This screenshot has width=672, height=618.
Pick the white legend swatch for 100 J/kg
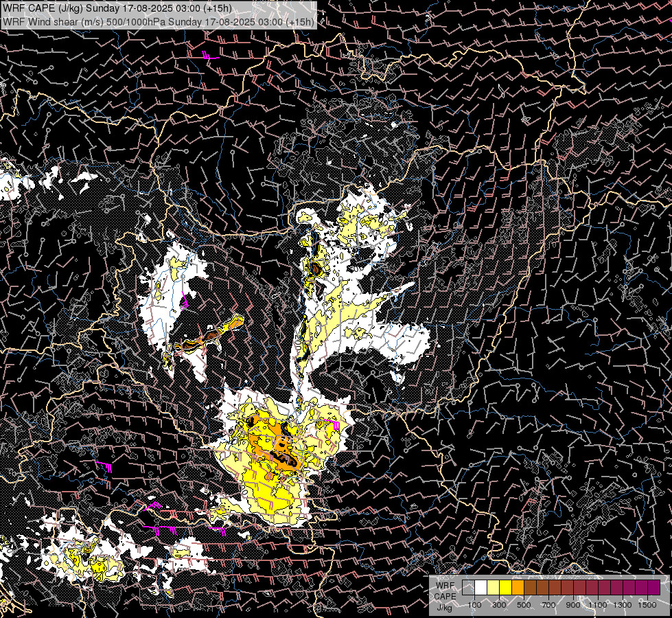tap(481, 587)
